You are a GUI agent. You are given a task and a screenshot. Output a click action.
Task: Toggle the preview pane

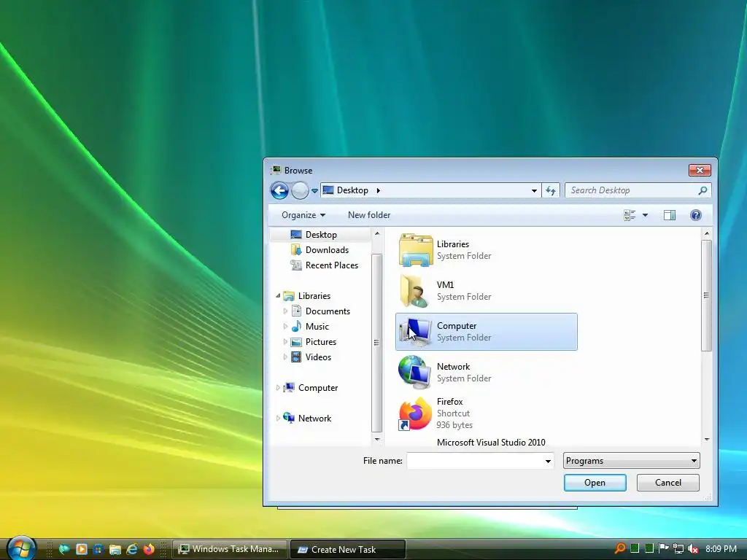click(x=670, y=215)
